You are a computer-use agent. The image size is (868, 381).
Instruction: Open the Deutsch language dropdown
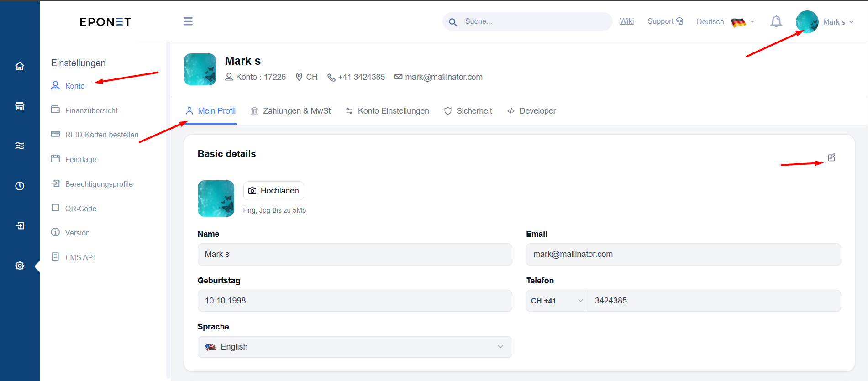726,22
